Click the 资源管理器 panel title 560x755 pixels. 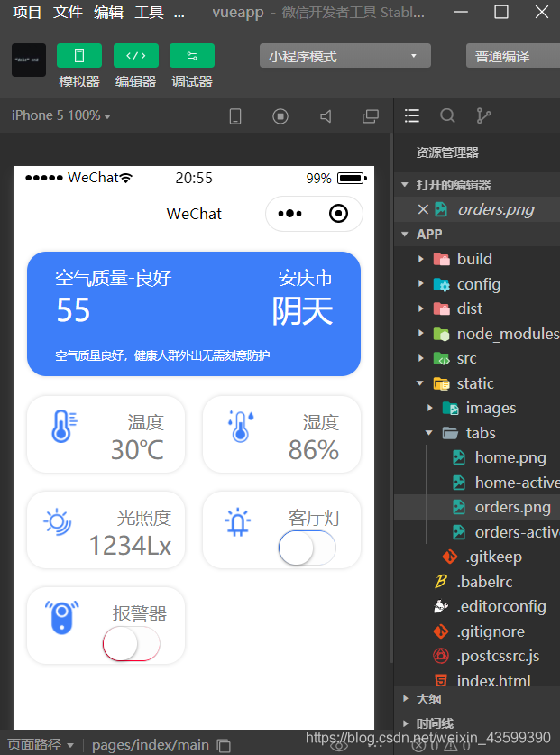click(x=447, y=152)
